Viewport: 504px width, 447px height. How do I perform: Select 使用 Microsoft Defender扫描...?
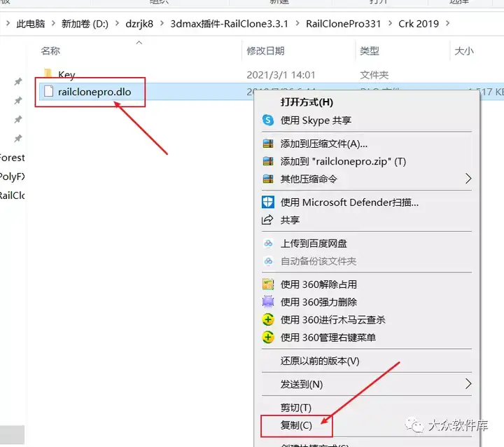349,202
